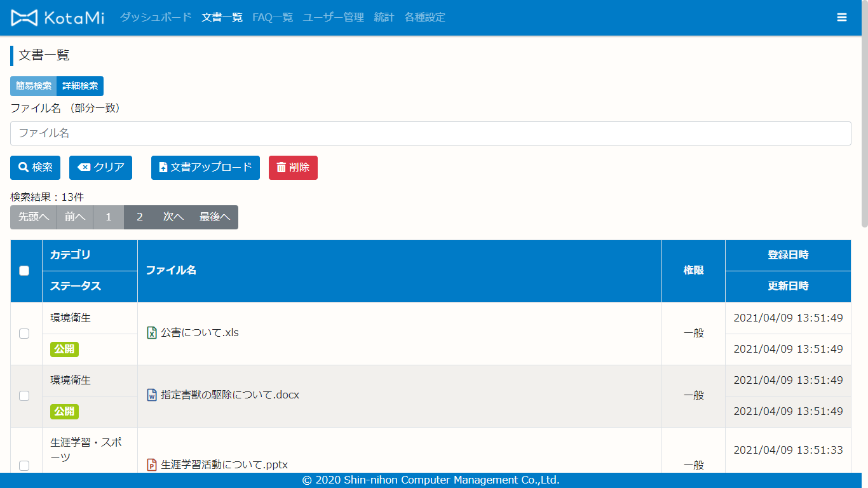Go to page 2 of results
The width and height of the screenshot is (868, 488).
[140, 217]
